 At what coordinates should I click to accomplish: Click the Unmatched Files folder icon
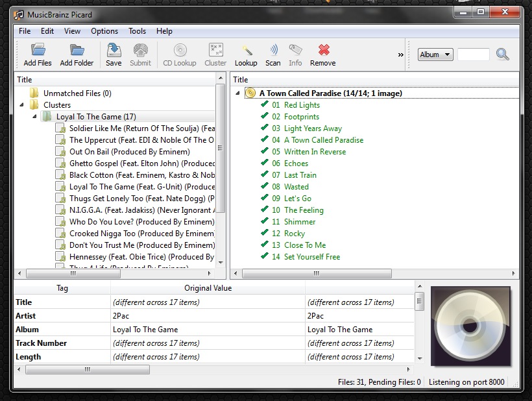[34, 93]
